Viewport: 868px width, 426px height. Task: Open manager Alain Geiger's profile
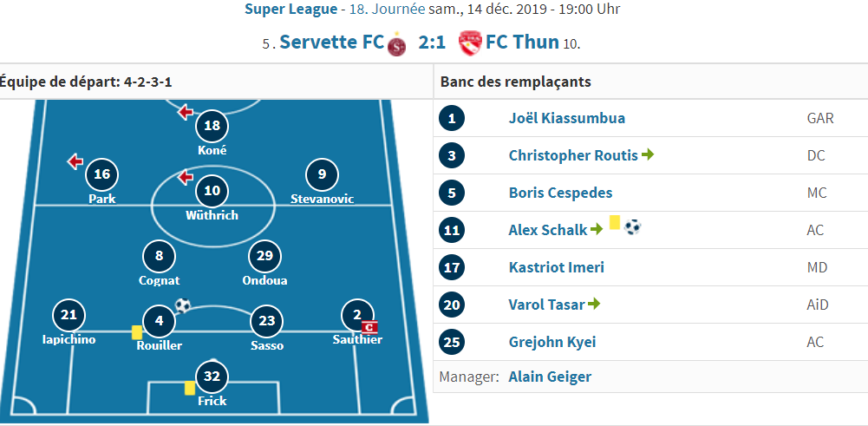tap(550, 377)
